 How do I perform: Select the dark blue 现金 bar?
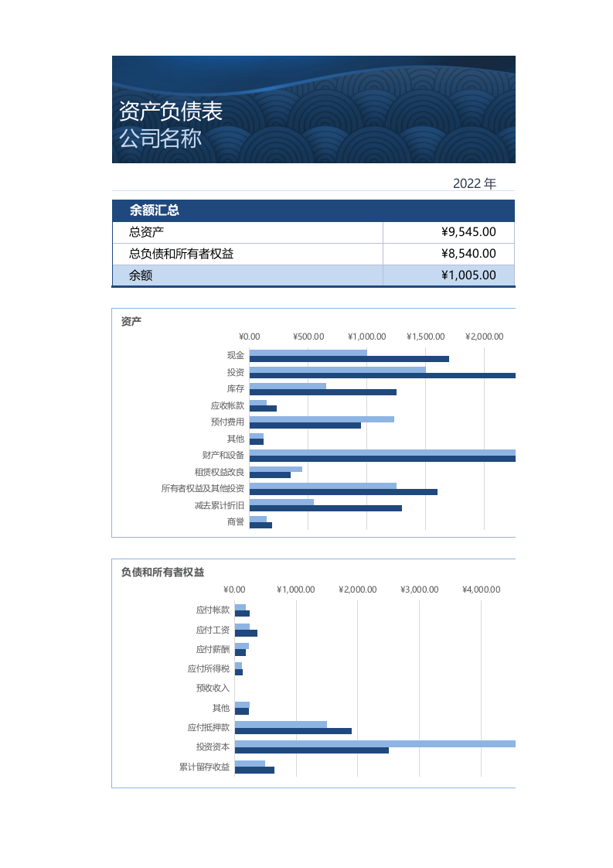pyautogui.click(x=349, y=359)
